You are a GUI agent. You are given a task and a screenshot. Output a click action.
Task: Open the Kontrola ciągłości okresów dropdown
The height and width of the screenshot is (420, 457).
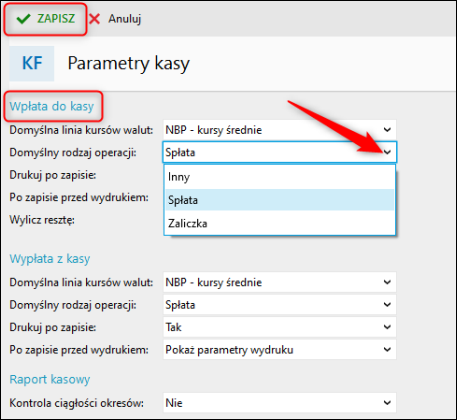click(280, 403)
